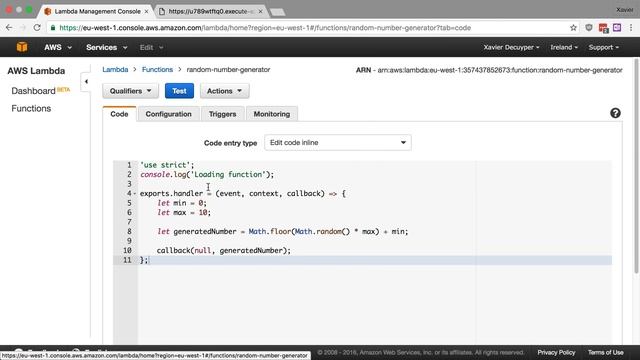Go to Functions breadcrumb link
This screenshot has width=640, height=360.
click(x=157, y=69)
